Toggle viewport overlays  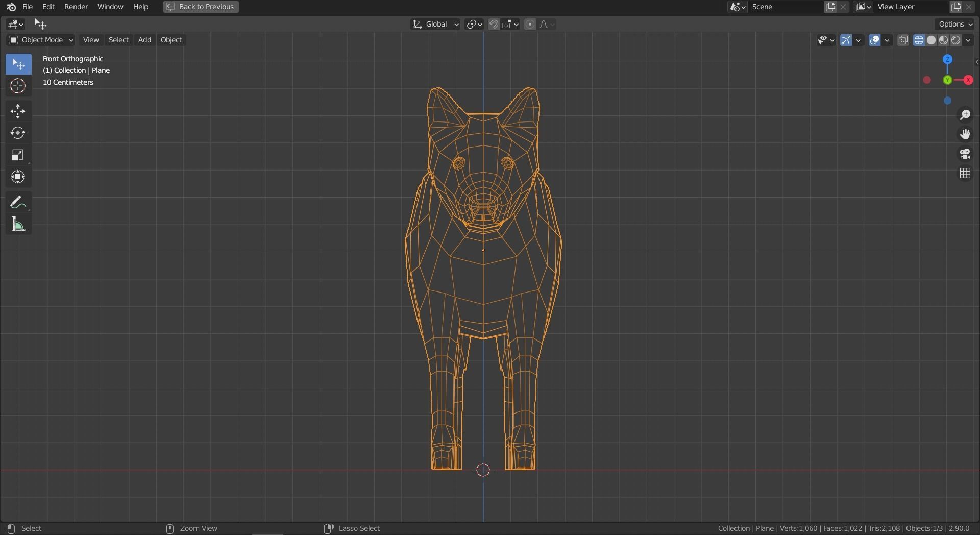pyautogui.click(x=874, y=40)
